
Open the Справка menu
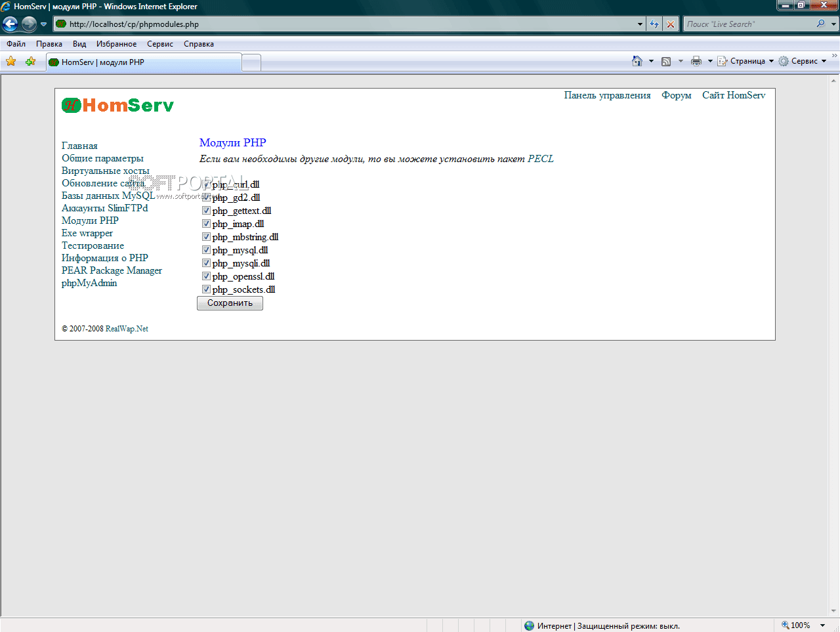(x=199, y=44)
